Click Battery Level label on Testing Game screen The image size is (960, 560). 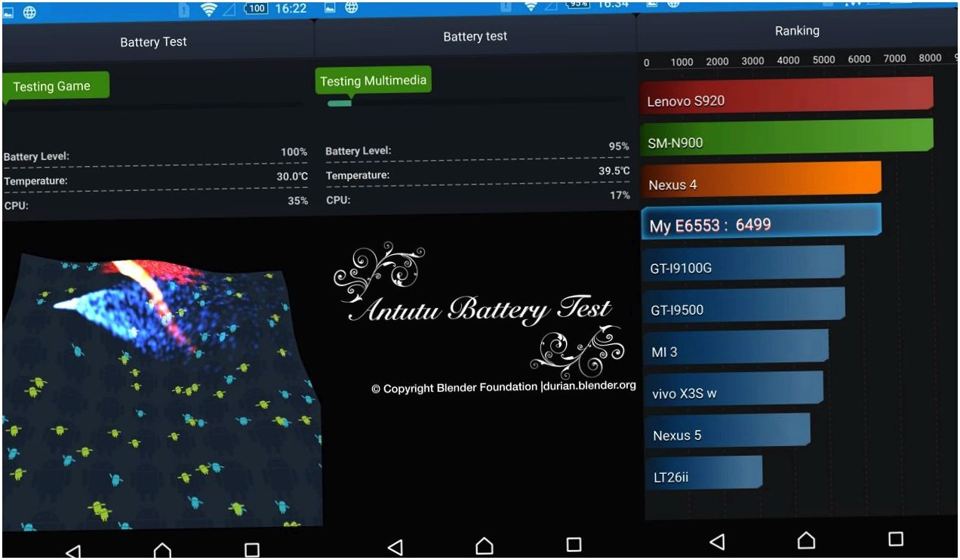[36, 157]
